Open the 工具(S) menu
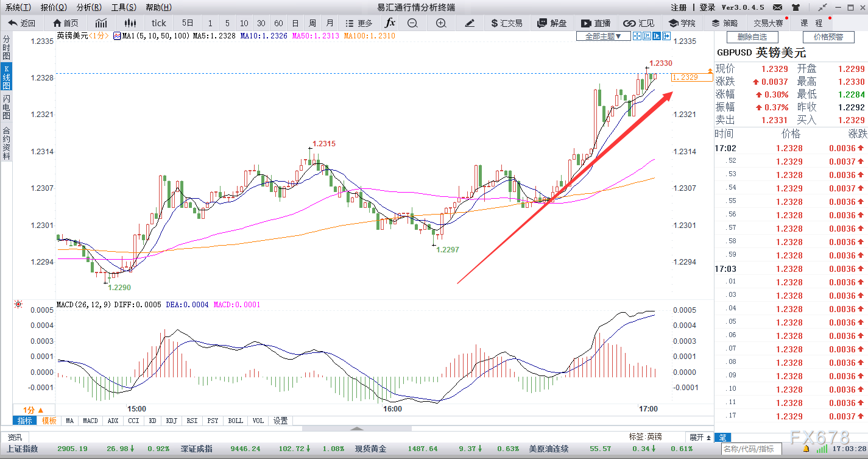This screenshot has height=459, width=868. pos(124,7)
